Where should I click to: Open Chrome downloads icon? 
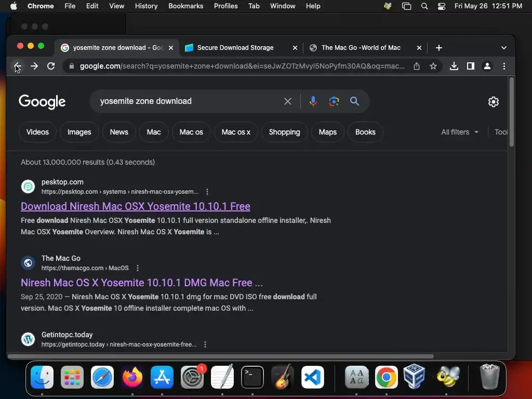[454, 66]
